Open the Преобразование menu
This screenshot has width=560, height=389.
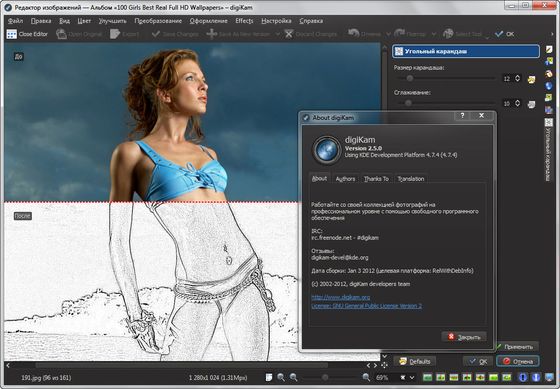[x=158, y=21]
